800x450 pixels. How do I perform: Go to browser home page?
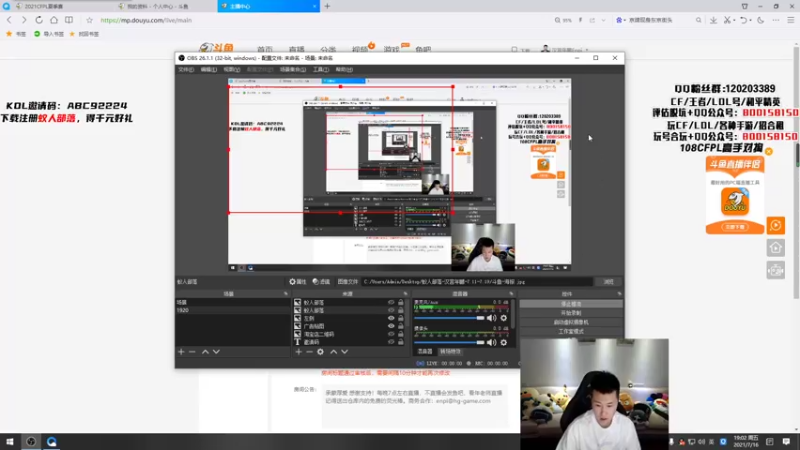point(54,20)
